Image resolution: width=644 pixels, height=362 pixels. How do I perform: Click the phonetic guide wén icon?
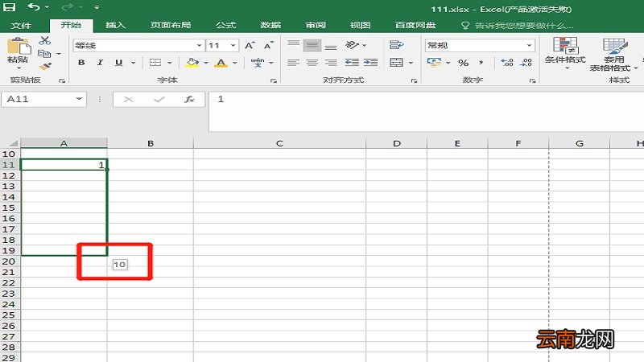(258, 63)
